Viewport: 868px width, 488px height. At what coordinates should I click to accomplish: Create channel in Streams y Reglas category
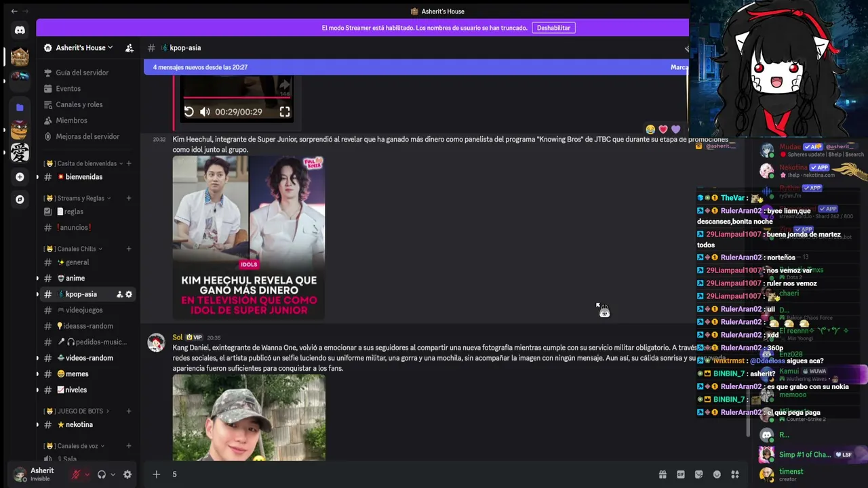point(129,198)
